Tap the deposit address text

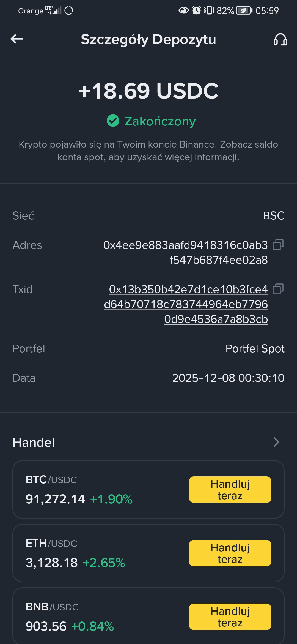click(x=186, y=252)
